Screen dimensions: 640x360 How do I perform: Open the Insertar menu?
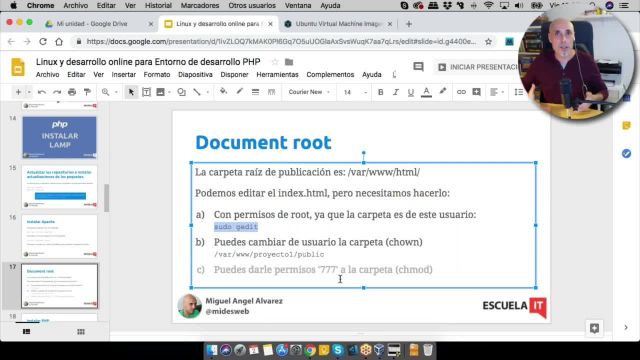[124, 75]
